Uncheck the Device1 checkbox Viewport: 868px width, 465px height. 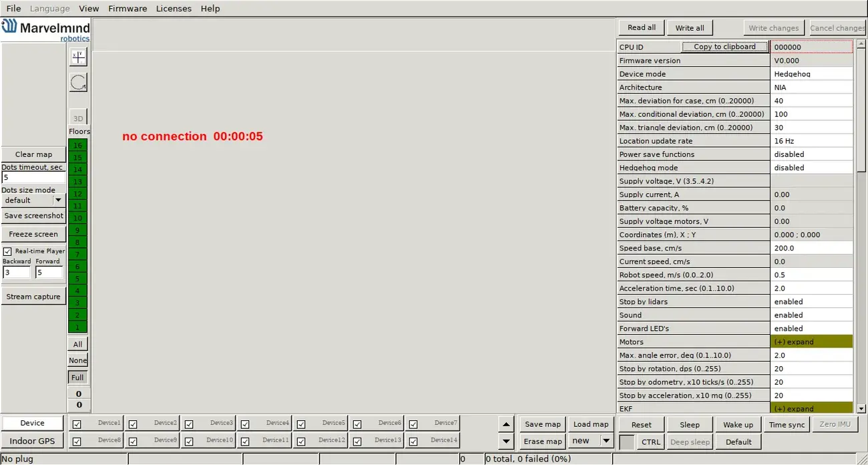(77, 424)
